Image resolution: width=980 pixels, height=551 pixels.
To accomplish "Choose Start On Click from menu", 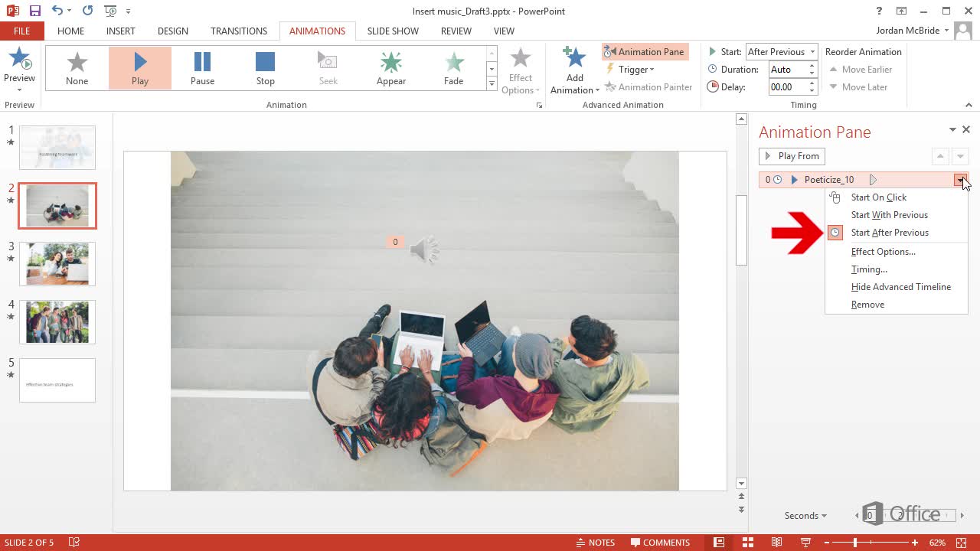I will click(x=879, y=197).
